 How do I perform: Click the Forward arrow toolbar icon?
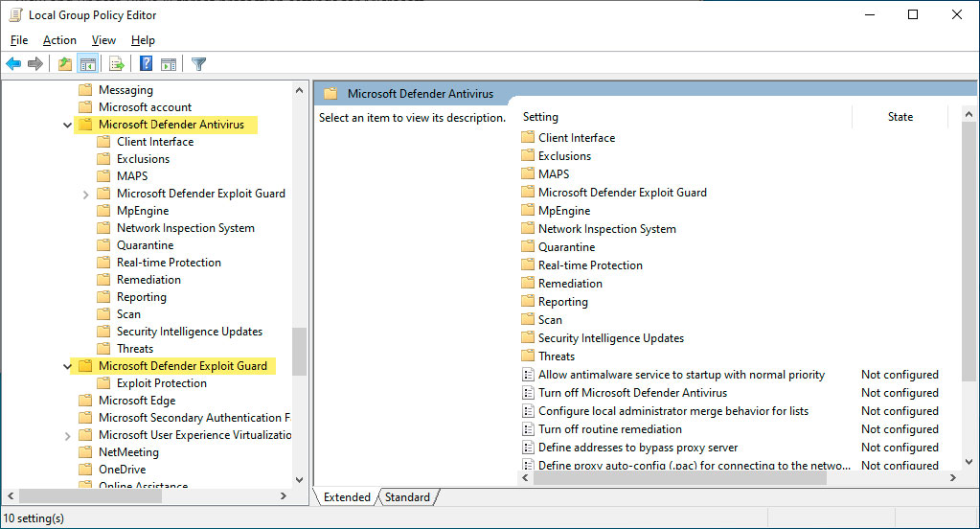click(x=35, y=64)
